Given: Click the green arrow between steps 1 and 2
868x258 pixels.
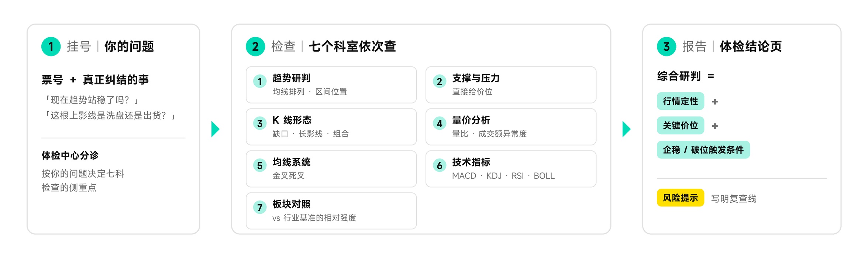Looking at the screenshot, I should [x=216, y=129].
